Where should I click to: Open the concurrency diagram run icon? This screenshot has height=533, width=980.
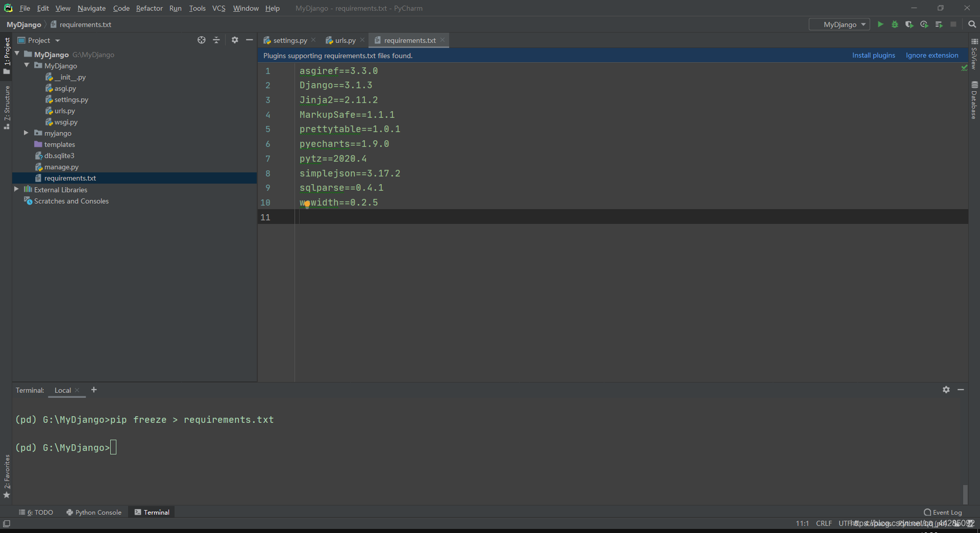tap(939, 24)
